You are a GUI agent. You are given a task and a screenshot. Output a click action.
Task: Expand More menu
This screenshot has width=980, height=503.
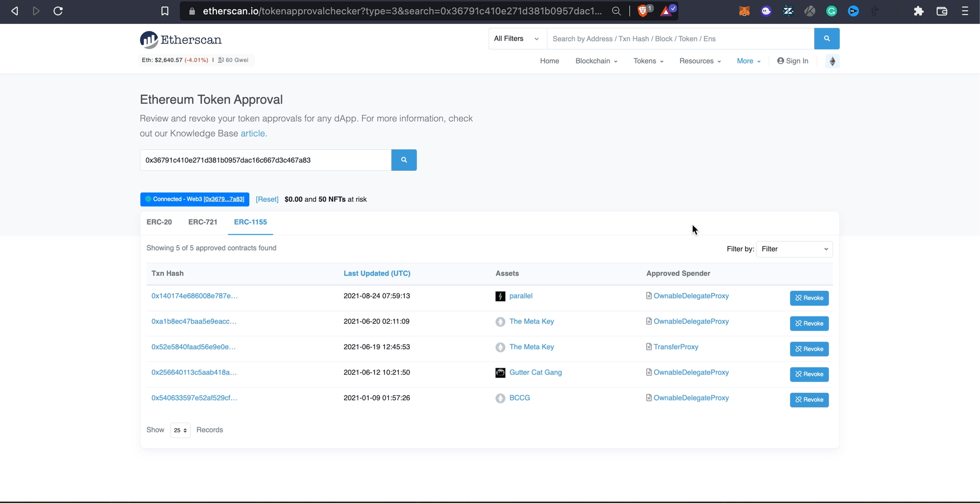749,61
